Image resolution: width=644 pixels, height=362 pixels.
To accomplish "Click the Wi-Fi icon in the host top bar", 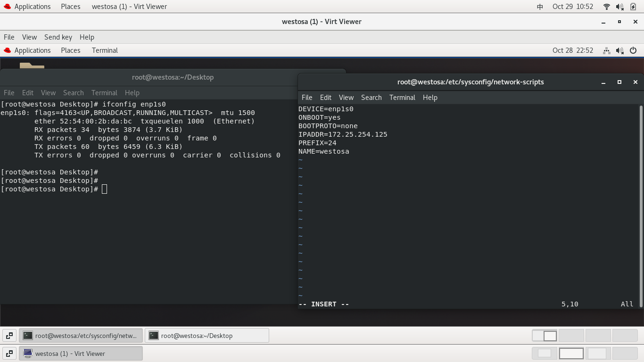I will 606,6.
